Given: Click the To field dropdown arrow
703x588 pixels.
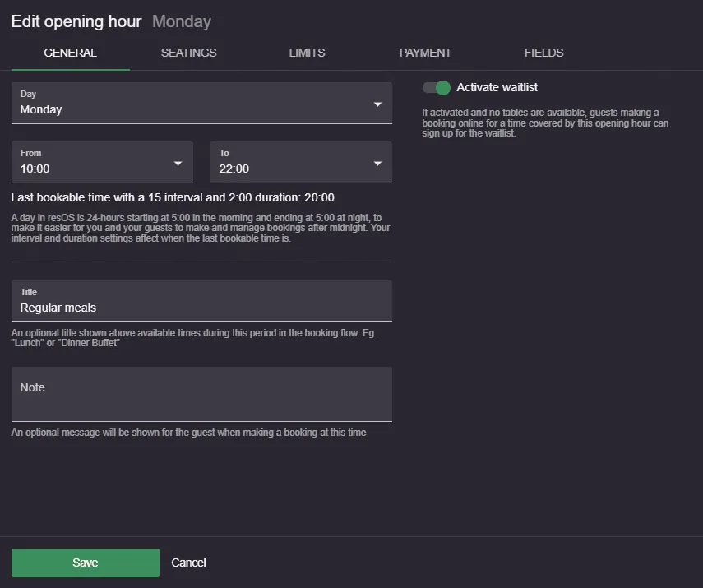Looking at the screenshot, I should [378, 164].
